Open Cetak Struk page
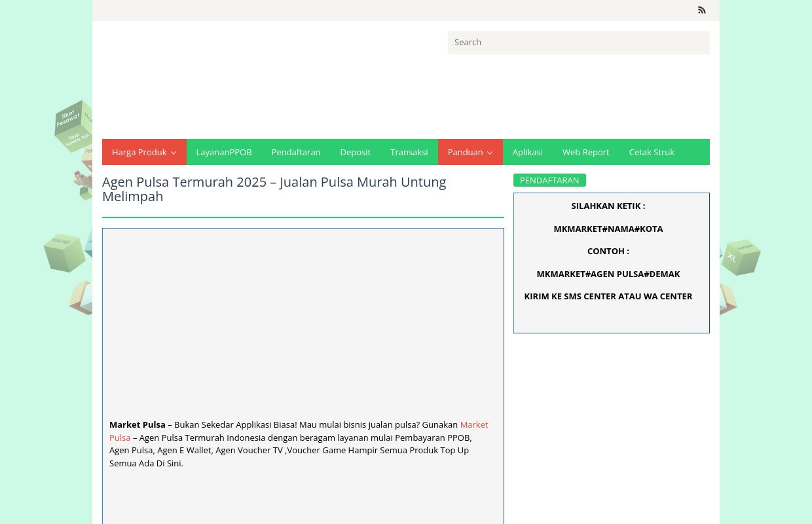 coord(652,152)
